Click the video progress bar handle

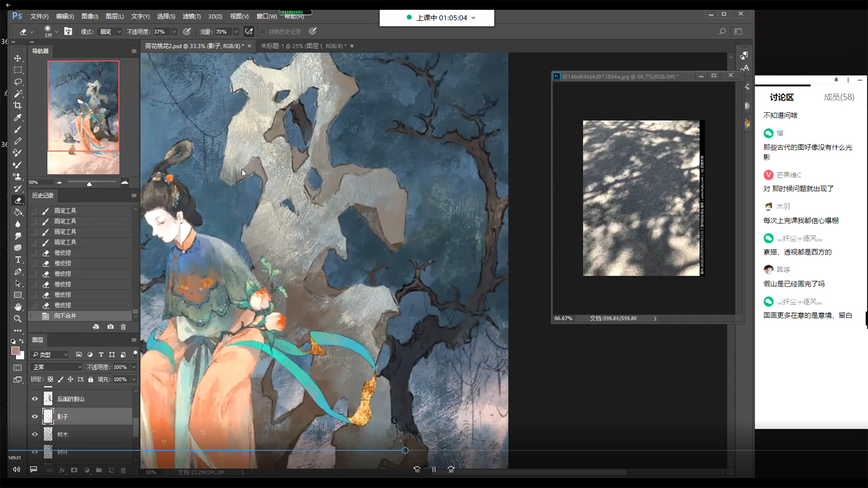[405, 450]
